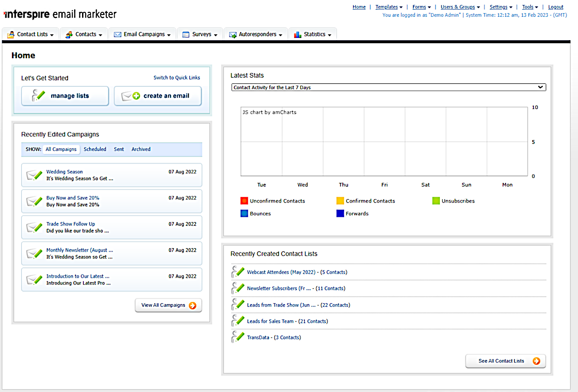Open the Contacts navigation menu
The width and height of the screenshot is (578, 392).
pyautogui.click(x=84, y=34)
